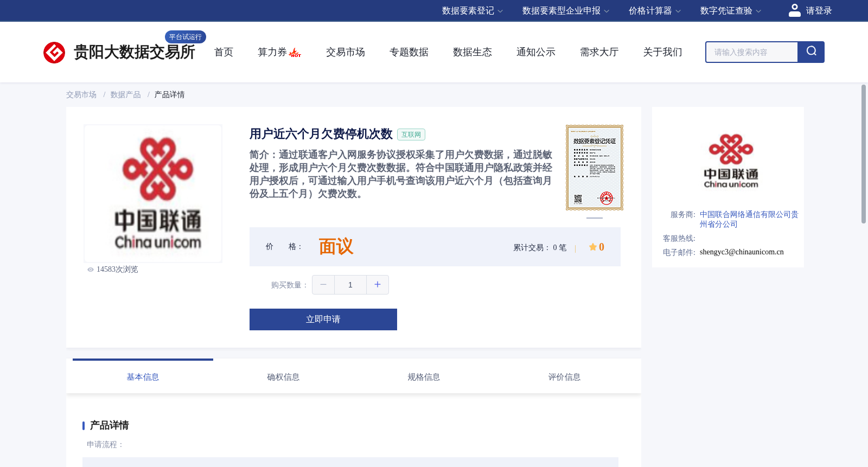Click the user avatar icon beside 请登录
The image size is (868, 467).
[x=794, y=10]
